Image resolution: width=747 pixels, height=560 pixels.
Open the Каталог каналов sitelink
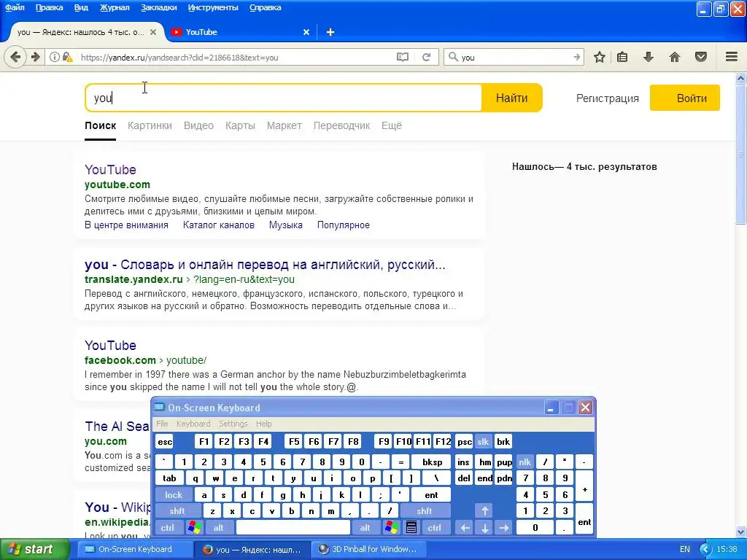219,225
